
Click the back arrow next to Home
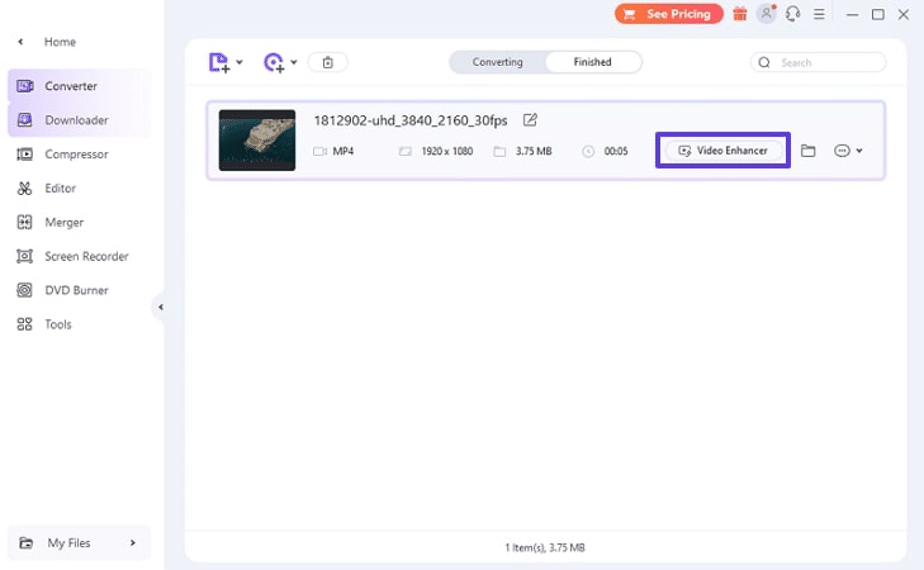pos(21,42)
